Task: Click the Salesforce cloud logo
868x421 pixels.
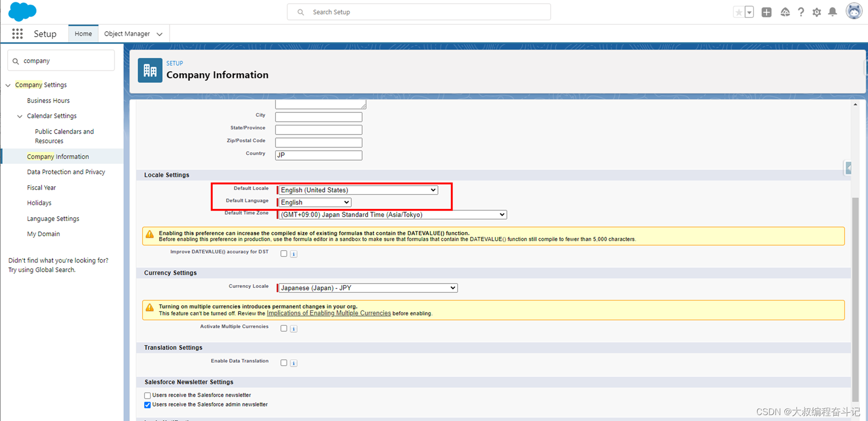Action: click(x=22, y=11)
